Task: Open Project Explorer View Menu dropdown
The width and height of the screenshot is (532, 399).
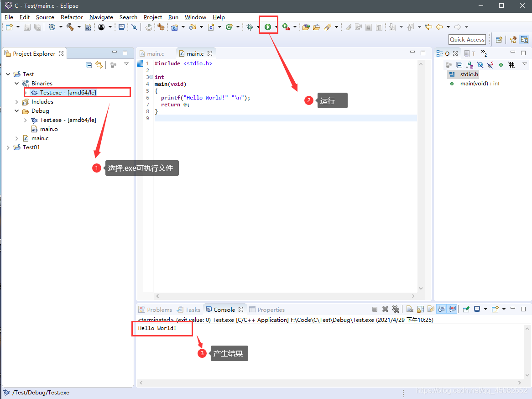Action: (126, 64)
